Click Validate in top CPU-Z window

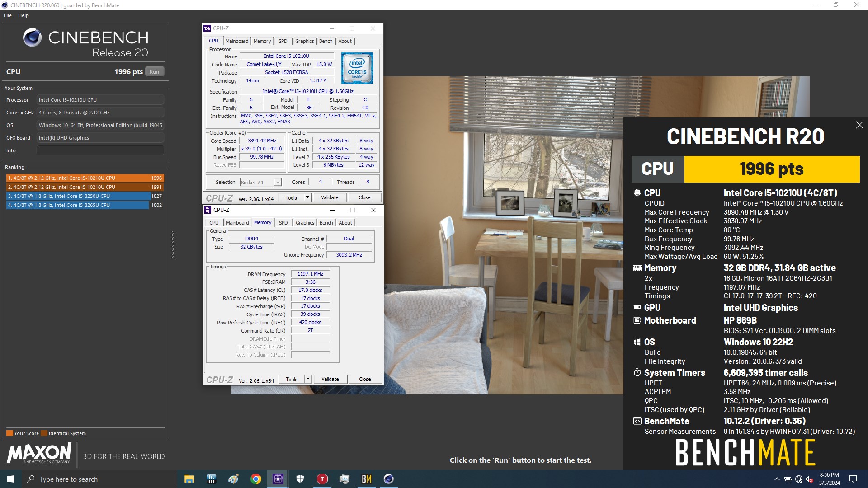coord(330,197)
